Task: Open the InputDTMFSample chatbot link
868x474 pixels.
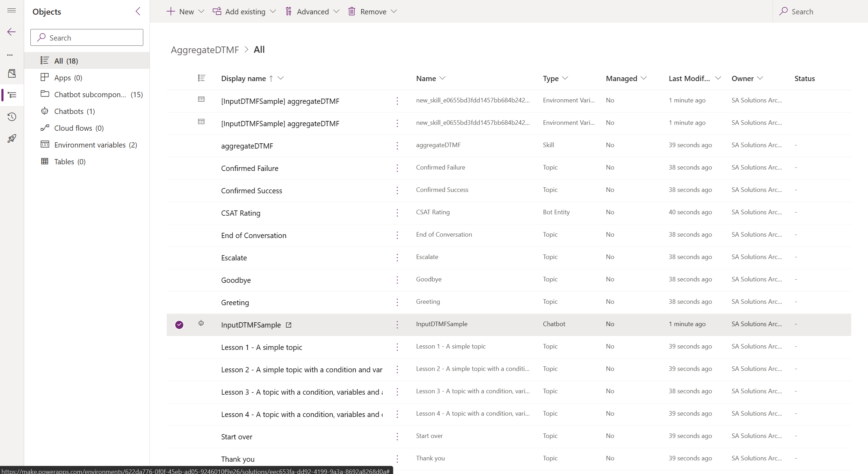Action: (x=251, y=325)
